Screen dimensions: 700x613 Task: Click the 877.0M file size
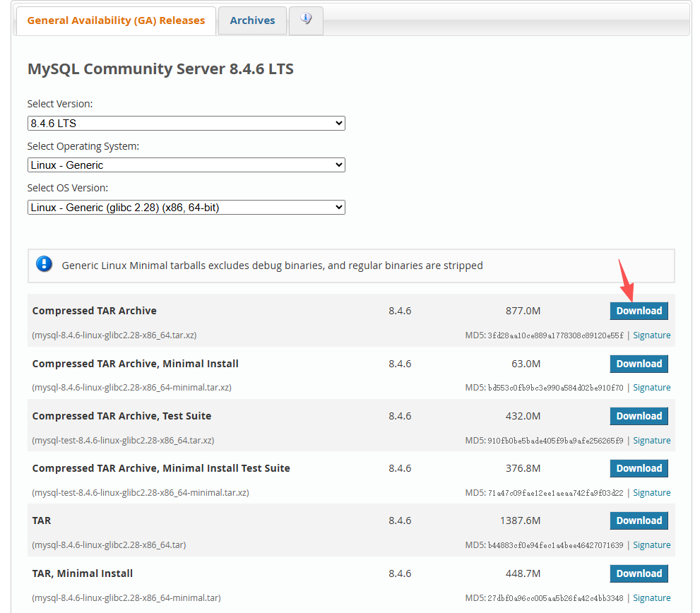pyautogui.click(x=523, y=311)
